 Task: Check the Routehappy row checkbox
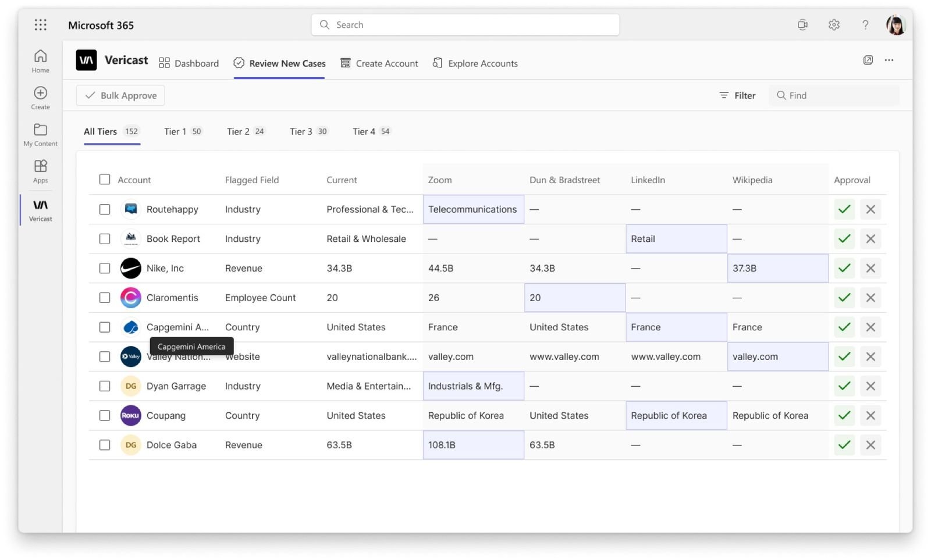tap(105, 209)
